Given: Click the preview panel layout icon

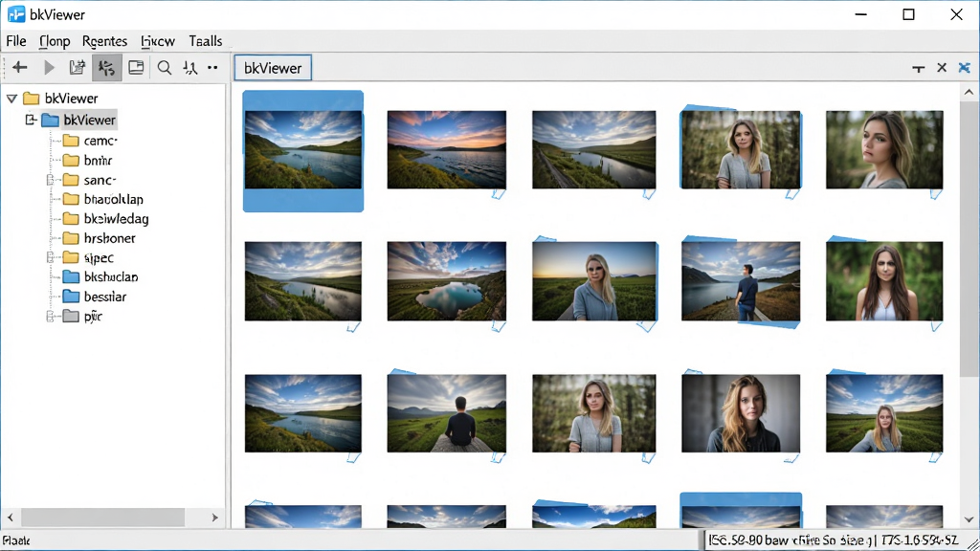Looking at the screenshot, I should [136, 68].
